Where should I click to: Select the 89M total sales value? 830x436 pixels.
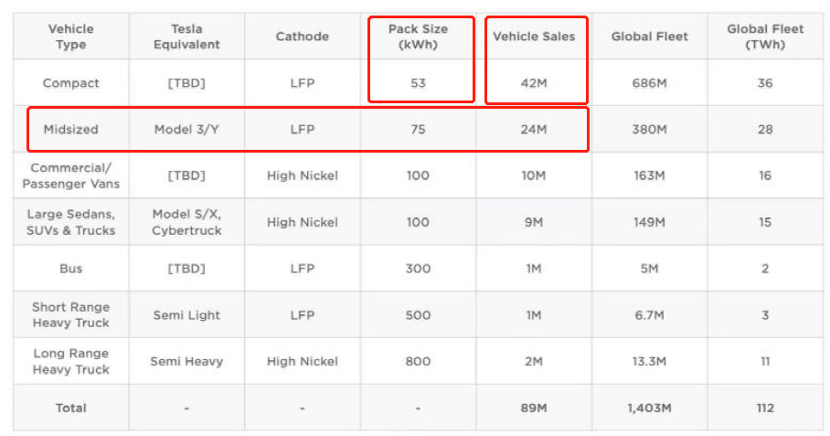pyautogui.click(x=534, y=408)
